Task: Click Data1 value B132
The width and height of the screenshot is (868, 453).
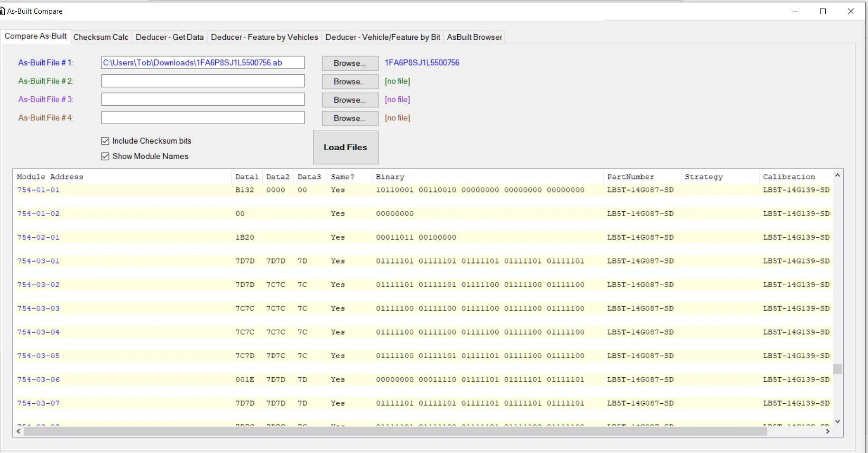Action: [x=245, y=190]
